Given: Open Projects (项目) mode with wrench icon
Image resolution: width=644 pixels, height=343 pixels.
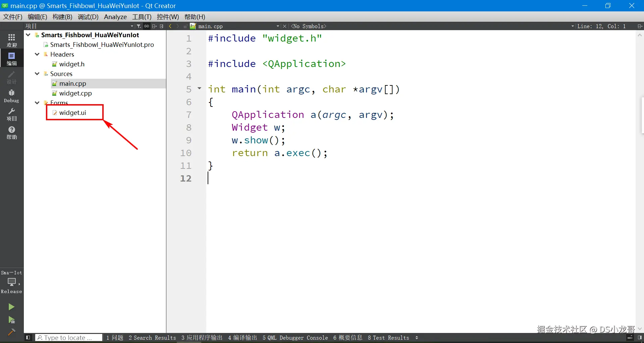Looking at the screenshot, I should pyautogui.click(x=12, y=114).
